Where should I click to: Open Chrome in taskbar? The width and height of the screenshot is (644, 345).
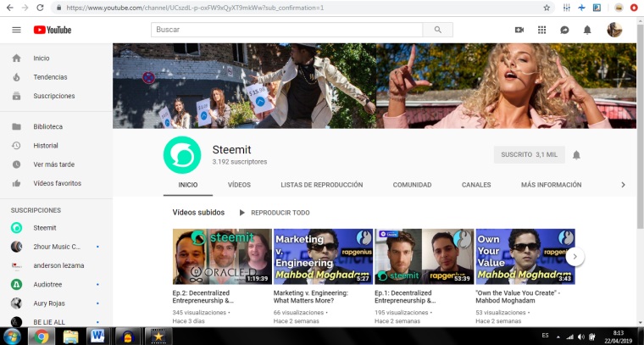[41, 337]
